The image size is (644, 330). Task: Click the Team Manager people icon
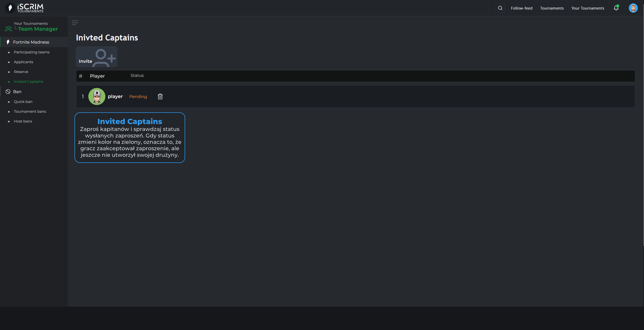pos(9,29)
